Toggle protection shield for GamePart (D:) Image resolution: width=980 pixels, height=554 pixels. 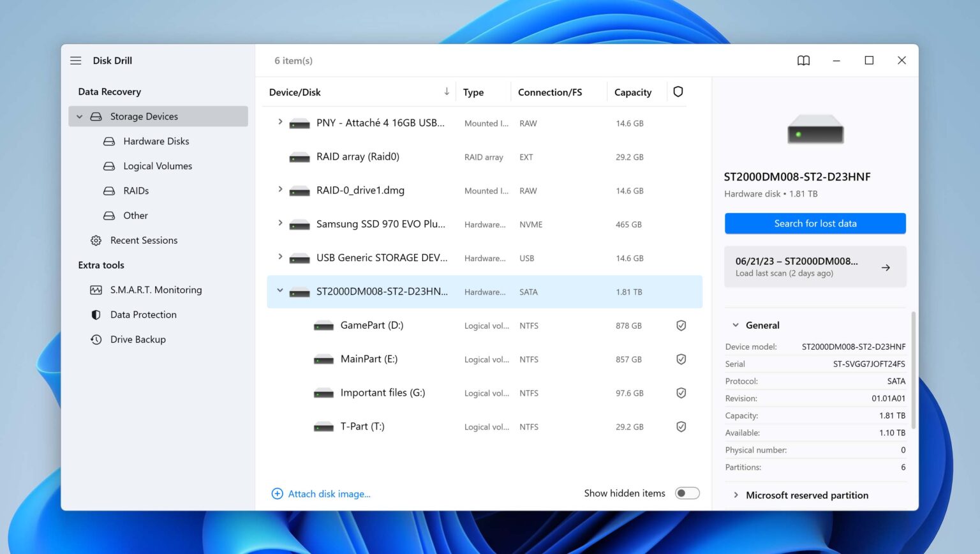[681, 325]
